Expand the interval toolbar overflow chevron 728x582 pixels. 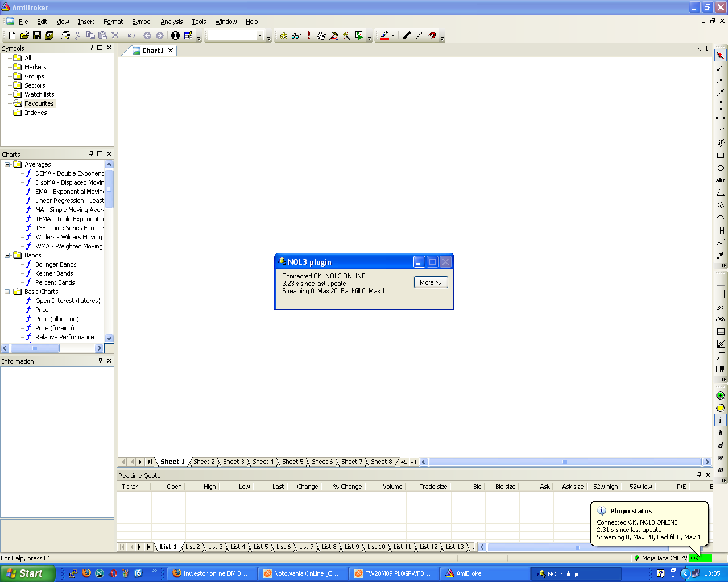(723, 480)
